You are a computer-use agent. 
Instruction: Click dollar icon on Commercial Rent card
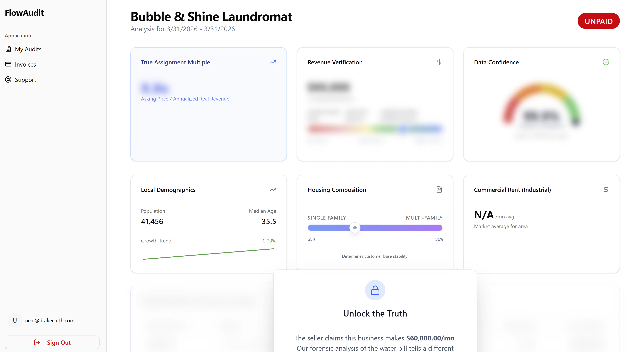606,189
